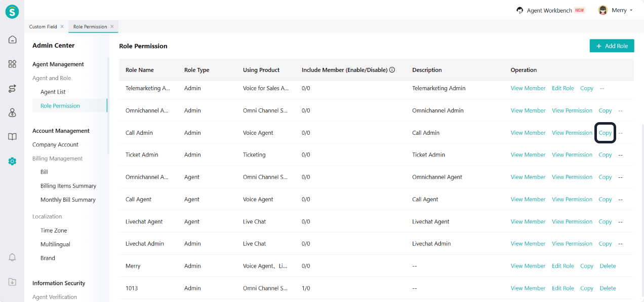644x302 pixels.
Task: Open the Agent Workbench headset icon
Action: [x=519, y=10]
